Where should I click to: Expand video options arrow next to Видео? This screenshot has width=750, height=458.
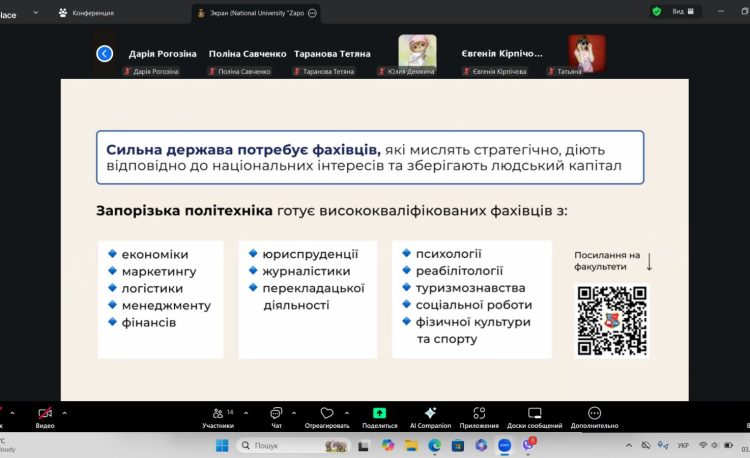pyautogui.click(x=65, y=412)
